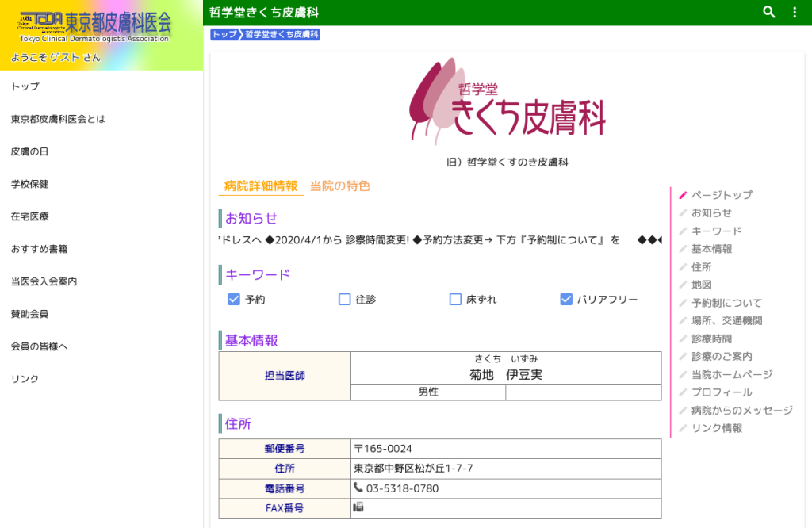The image size is (812, 528).
Task: Click the 郵便番号 label cell
Action: [285, 449]
